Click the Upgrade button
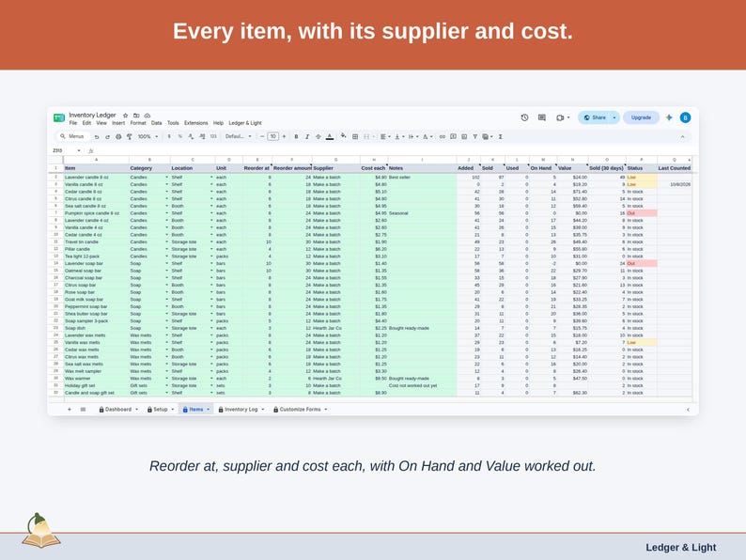This screenshot has width=746, height=560. tap(641, 117)
